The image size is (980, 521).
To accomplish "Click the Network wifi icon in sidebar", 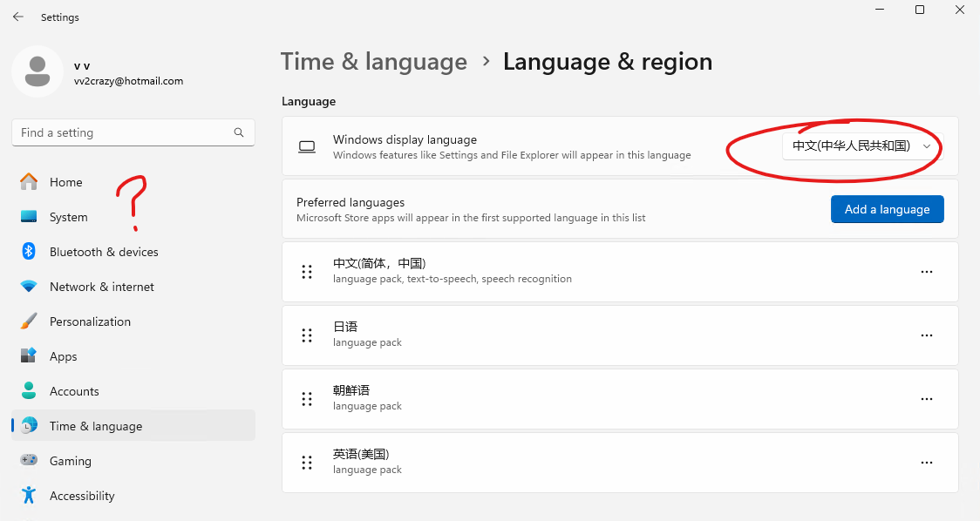I will (29, 286).
